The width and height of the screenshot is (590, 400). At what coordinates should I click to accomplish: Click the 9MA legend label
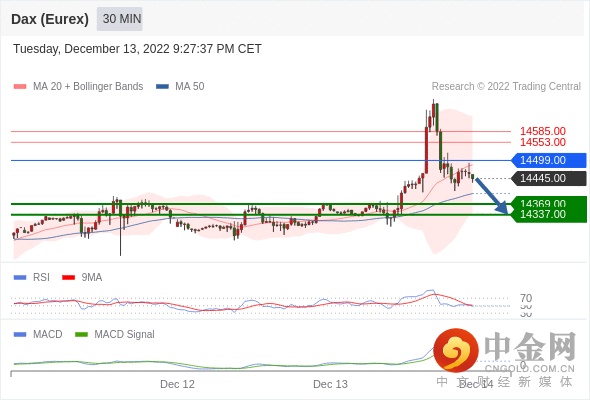click(x=92, y=278)
